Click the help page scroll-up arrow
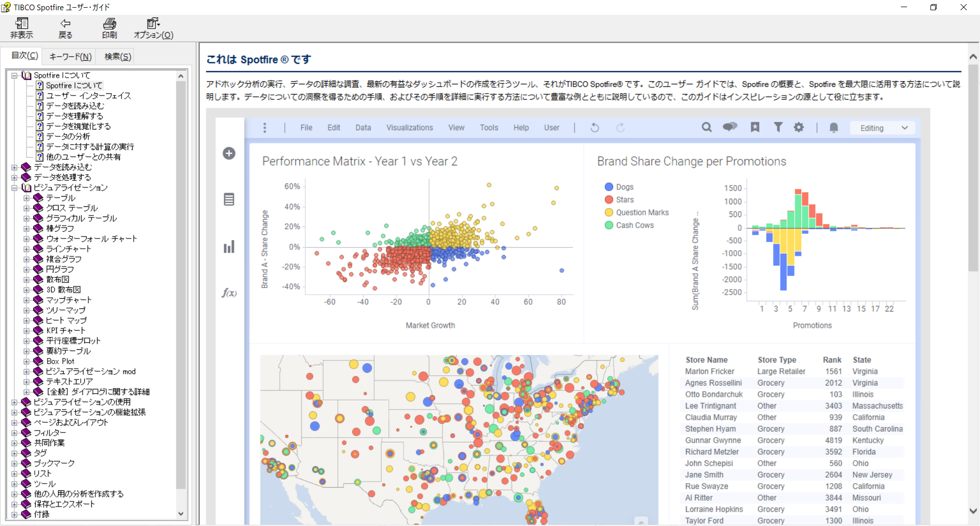 pos(973,57)
